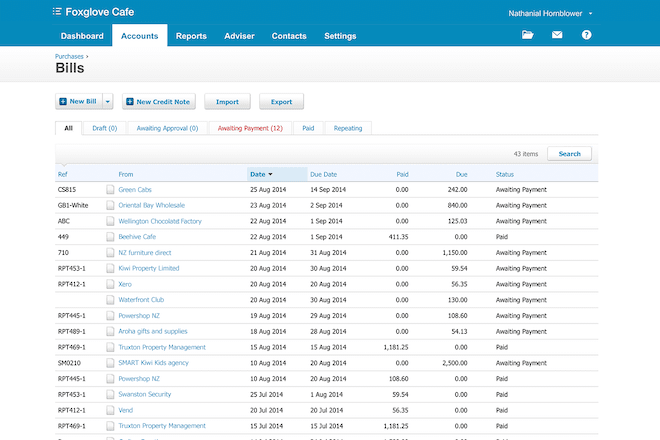
Task: Click the Search button
Action: tap(569, 154)
